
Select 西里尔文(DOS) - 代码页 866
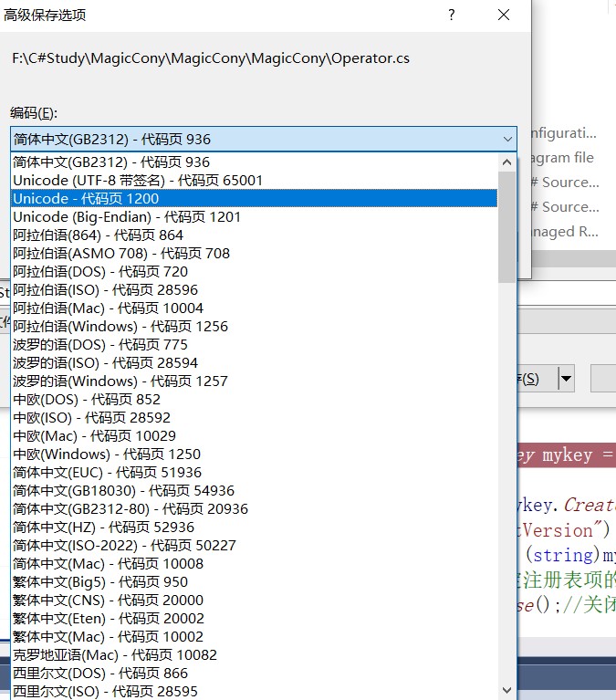click(x=254, y=674)
